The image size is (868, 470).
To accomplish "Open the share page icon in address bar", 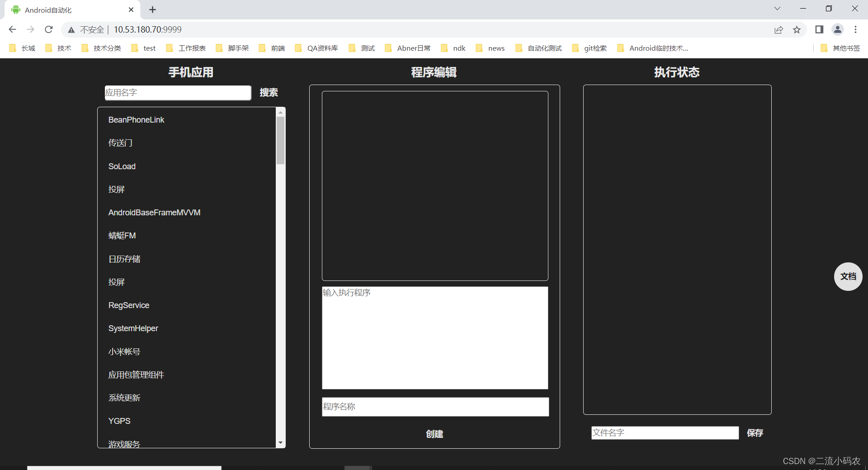I will coord(778,30).
